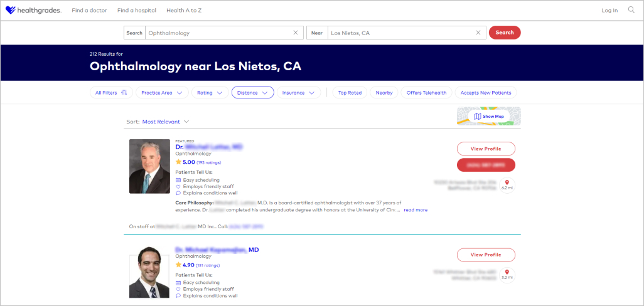The width and height of the screenshot is (644, 306).
Task: Show the map thumbnail
Action: [x=488, y=116]
